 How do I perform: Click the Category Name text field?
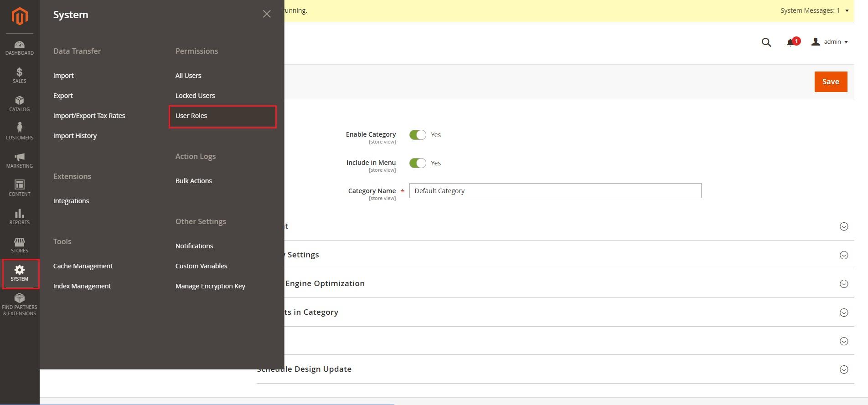coord(555,191)
